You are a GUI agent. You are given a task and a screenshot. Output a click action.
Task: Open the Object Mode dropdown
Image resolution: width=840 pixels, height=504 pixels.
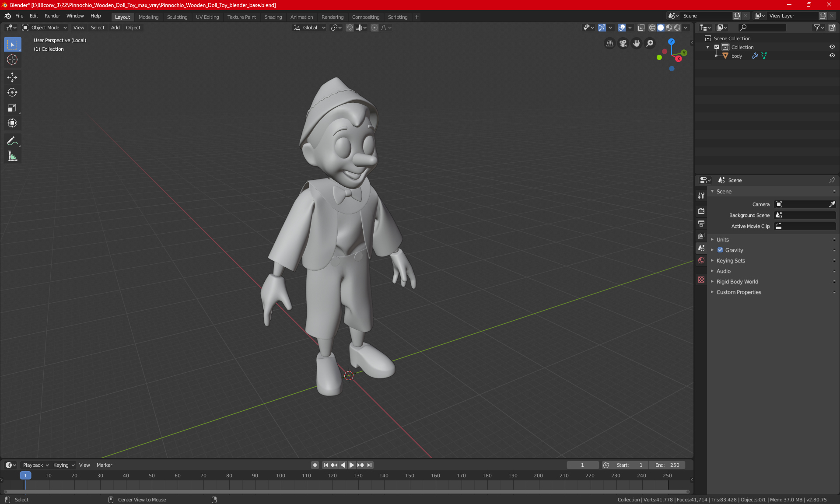tap(45, 28)
